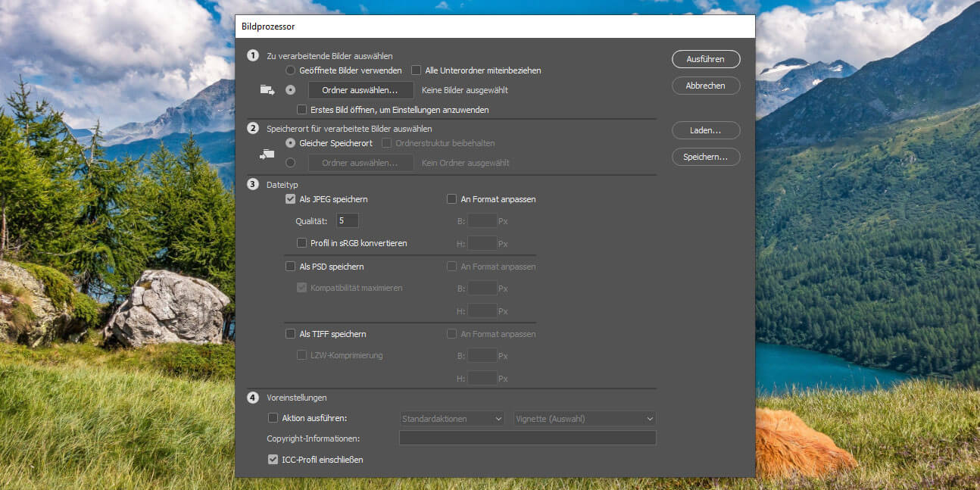The width and height of the screenshot is (980, 490).
Task: Click the 'Ausführen' button
Action: (x=706, y=59)
